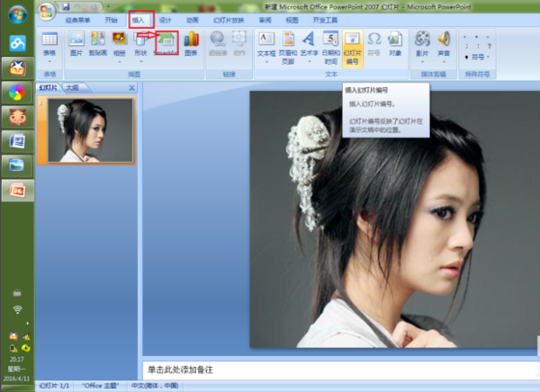Image resolution: width=540 pixels, height=392 pixels.
Task: Insert 日期和时间 date and time
Action: 331,48
